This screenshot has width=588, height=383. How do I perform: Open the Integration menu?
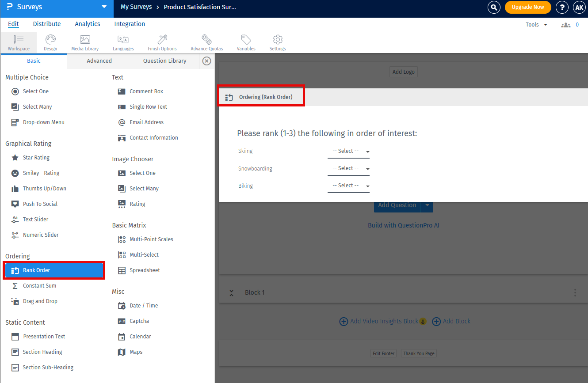click(130, 24)
